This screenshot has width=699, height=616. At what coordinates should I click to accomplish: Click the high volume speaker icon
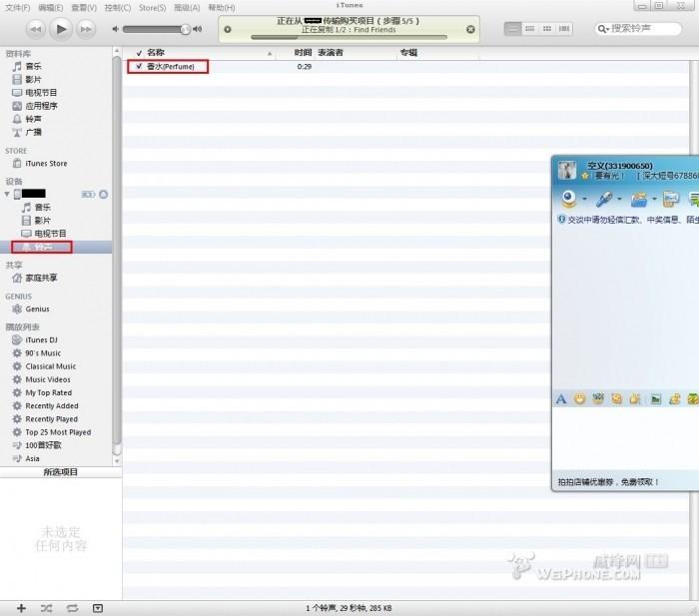coord(198,29)
